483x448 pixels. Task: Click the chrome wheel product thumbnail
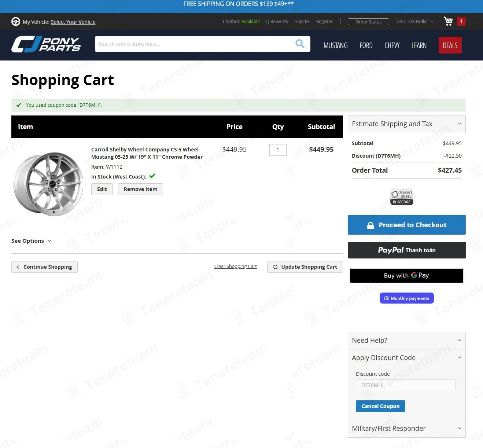tap(48, 184)
